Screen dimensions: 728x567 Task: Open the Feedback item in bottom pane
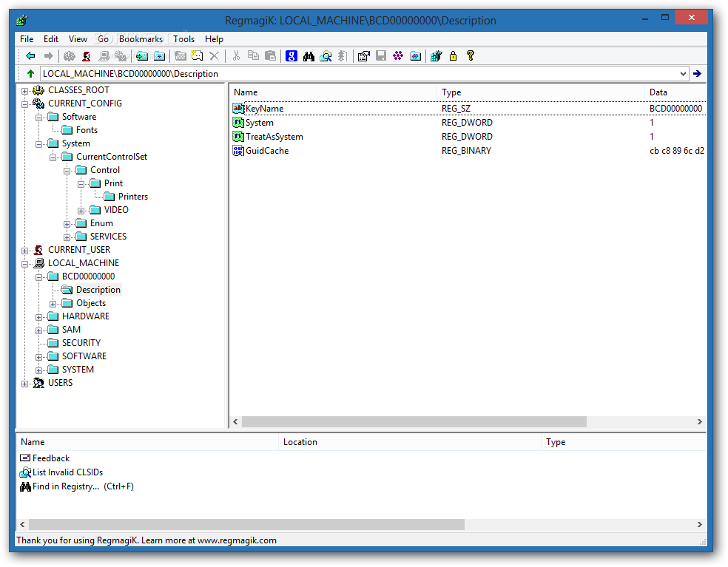click(44, 458)
